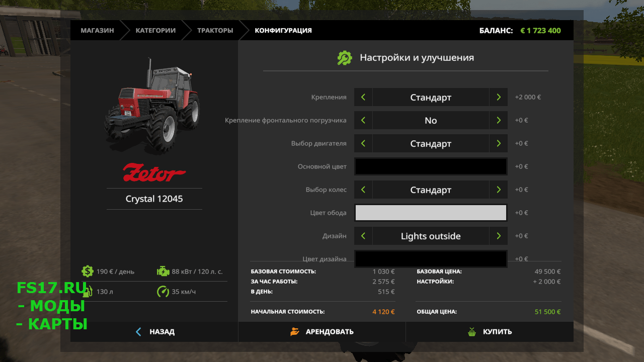Select previous wheel set in Выбор колес
This screenshot has height=362, width=644.
pos(363,190)
